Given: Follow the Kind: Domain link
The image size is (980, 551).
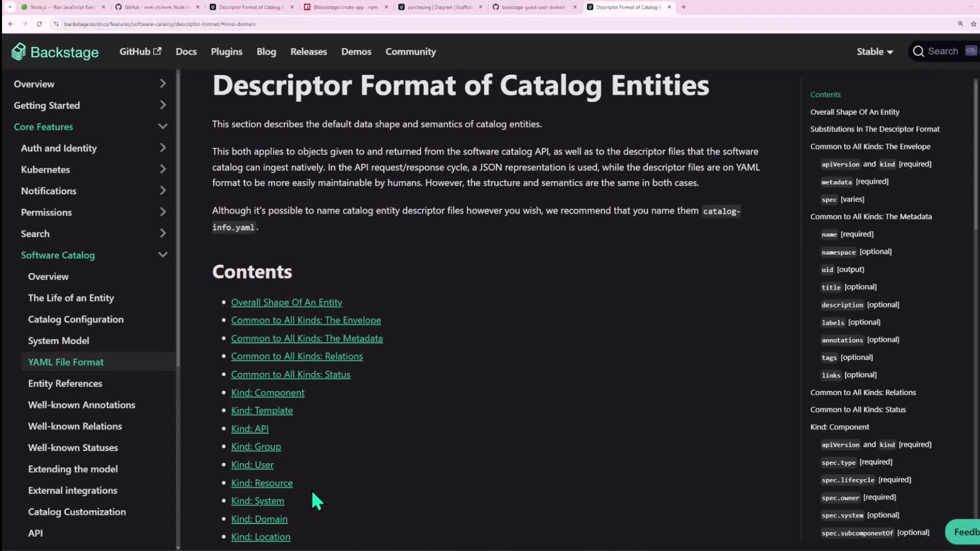Looking at the screenshot, I should coord(259,519).
